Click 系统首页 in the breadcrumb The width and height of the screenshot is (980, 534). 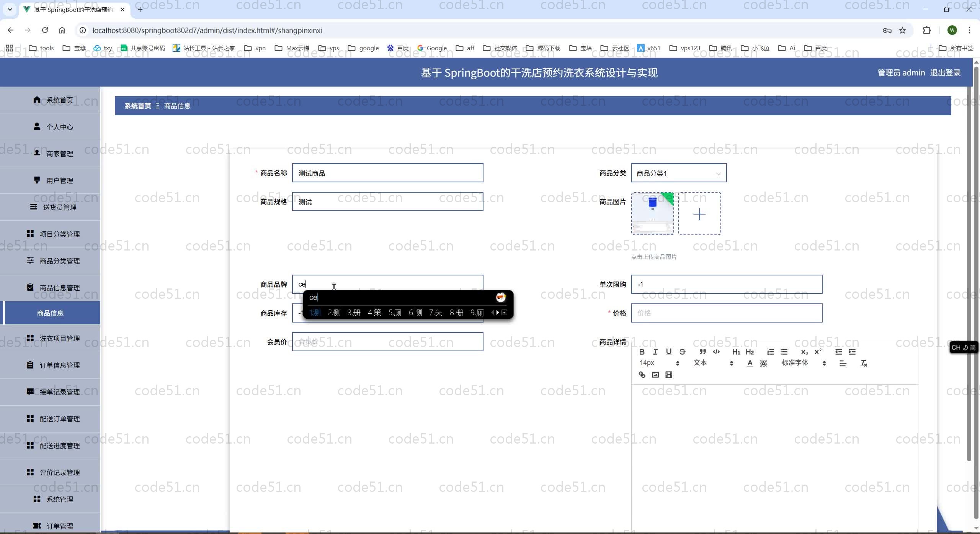click(x=137, y=106)
